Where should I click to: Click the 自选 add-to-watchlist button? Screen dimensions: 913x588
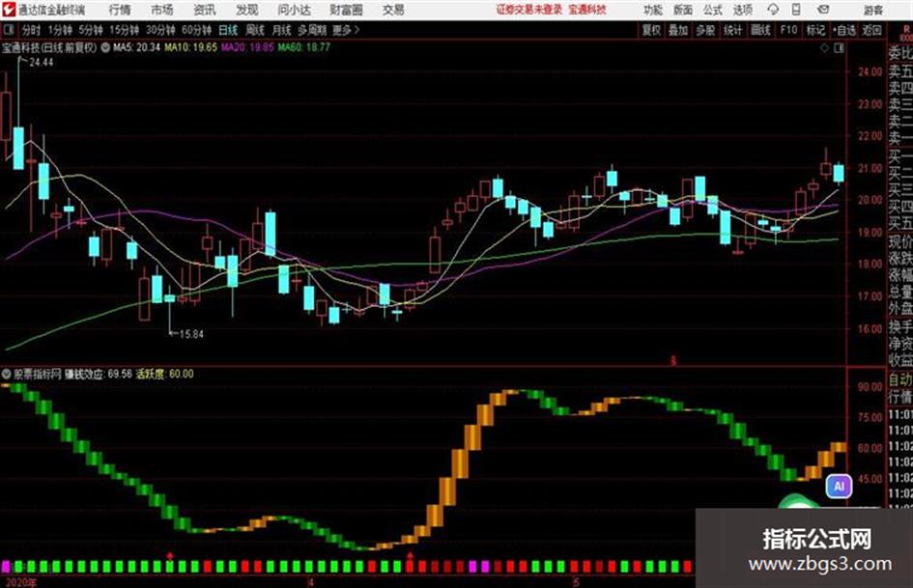844,30
